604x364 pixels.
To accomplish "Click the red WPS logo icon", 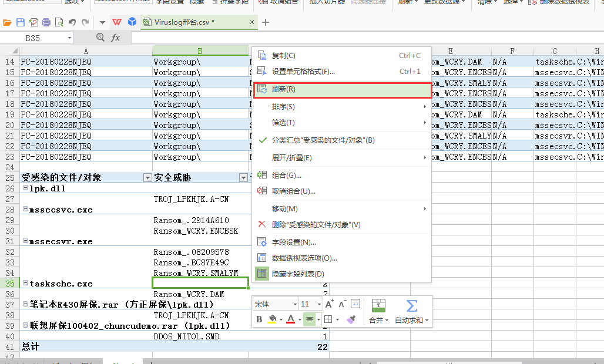I will click(117, 22).
